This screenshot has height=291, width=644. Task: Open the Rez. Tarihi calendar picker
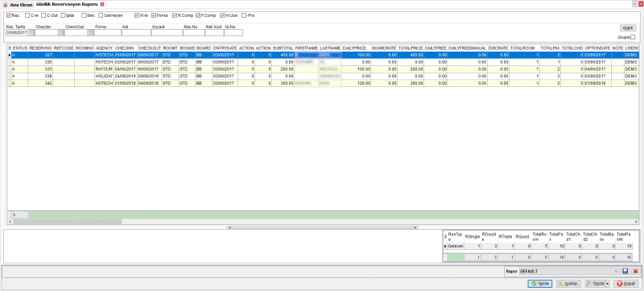[31, 32]
